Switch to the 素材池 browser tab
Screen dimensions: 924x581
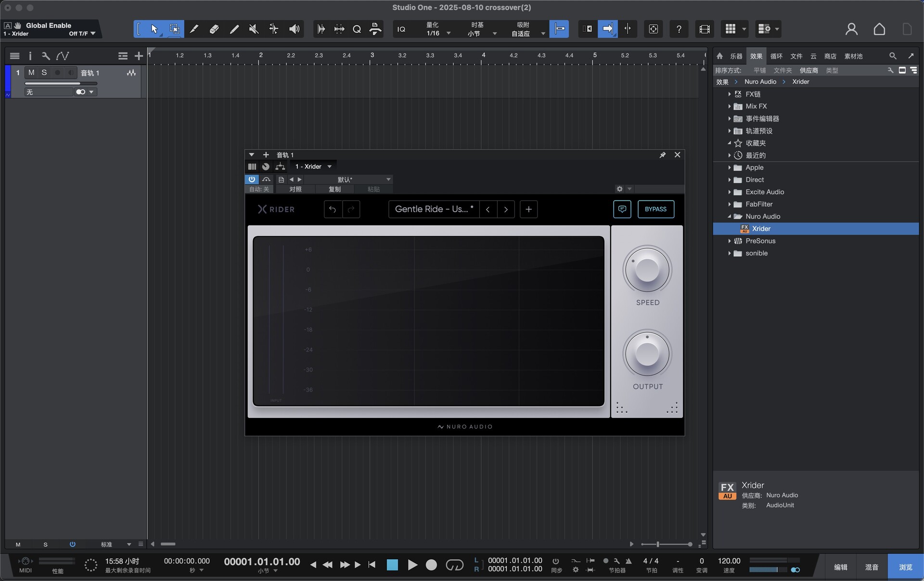(x=853, y=56)
